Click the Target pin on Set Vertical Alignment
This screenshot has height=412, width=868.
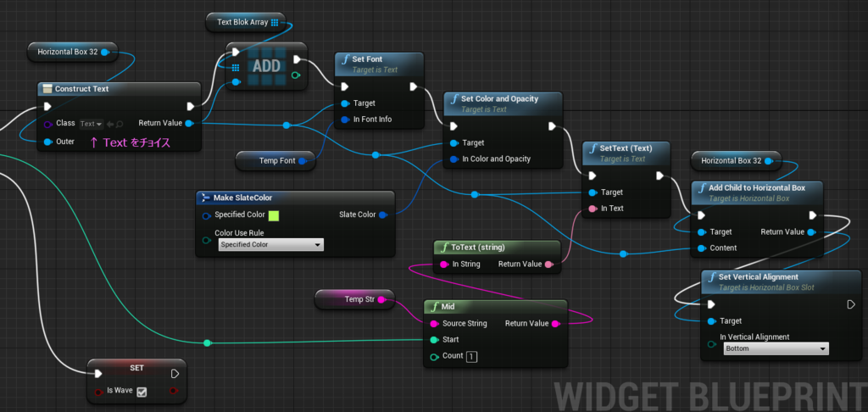coord(711,321)
